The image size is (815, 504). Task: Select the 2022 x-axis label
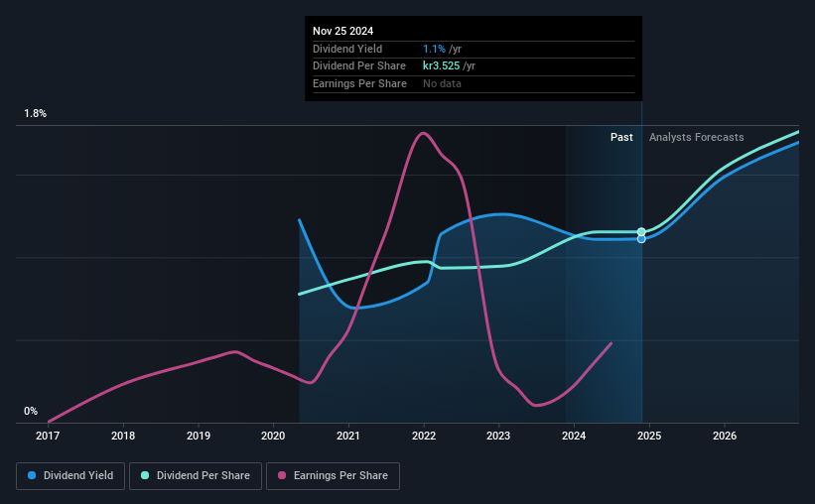tap(424, 436)
